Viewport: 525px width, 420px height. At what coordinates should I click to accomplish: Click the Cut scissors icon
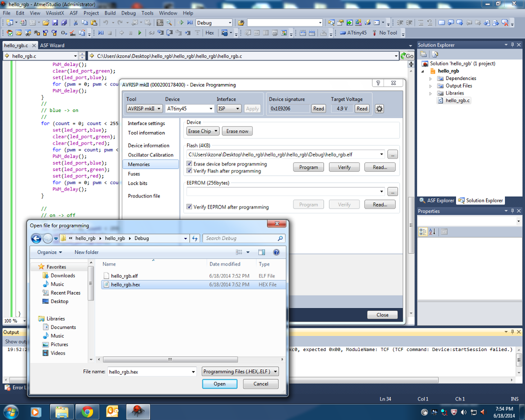point(75,22)
